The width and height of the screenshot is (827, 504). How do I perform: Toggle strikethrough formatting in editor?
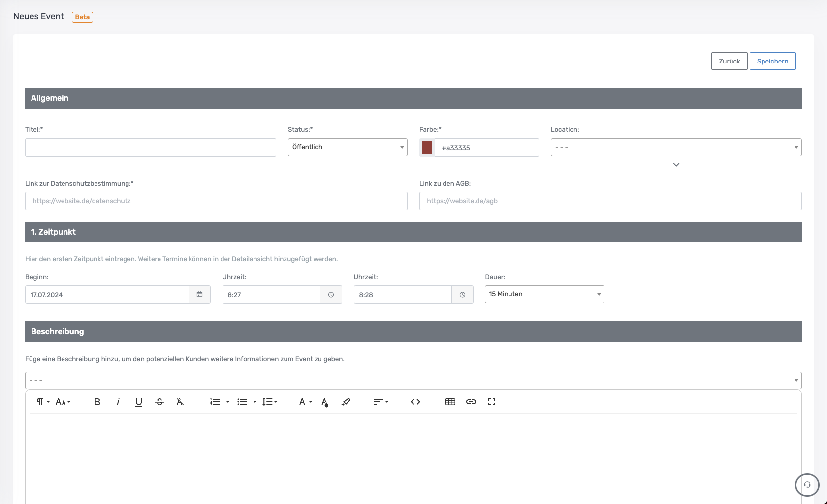[159, 402]
